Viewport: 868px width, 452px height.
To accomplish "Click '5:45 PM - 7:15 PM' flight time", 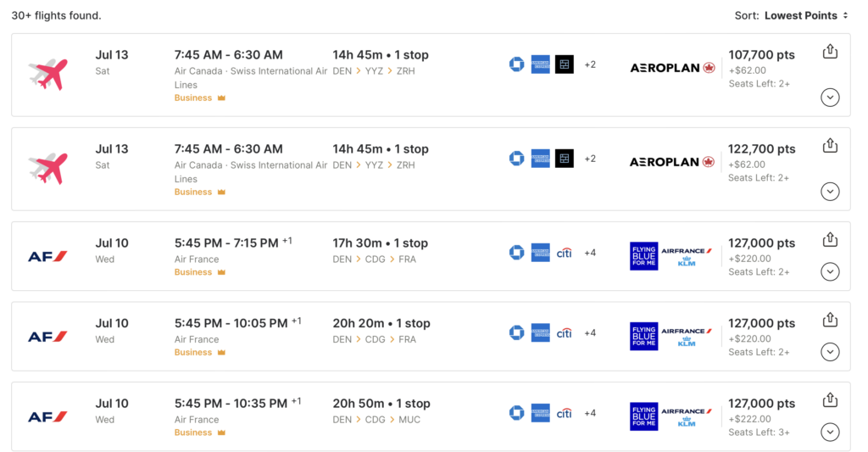I will (226, 243).
